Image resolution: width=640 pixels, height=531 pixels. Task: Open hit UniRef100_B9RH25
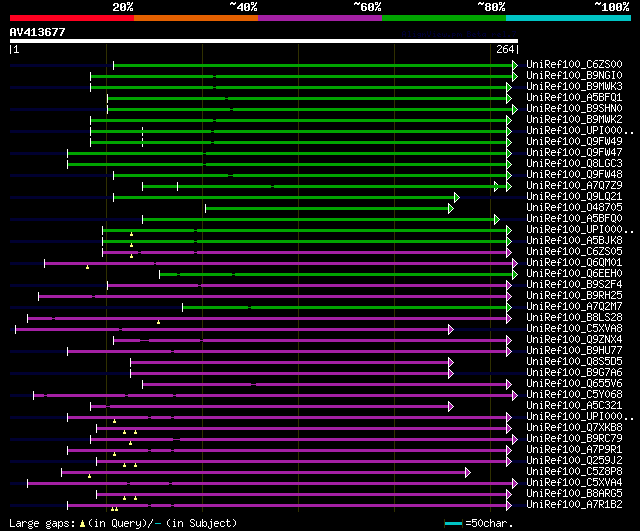(x=574, y=296)
